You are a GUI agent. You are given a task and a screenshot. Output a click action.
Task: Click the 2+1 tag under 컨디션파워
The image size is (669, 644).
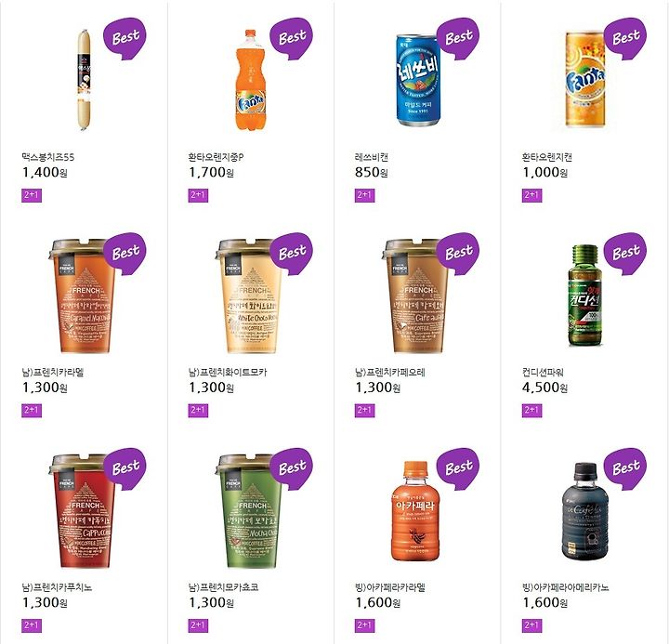point(532,411)
